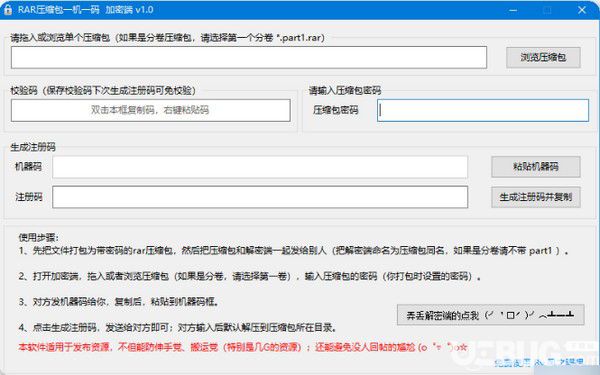The height and width of the screenshot is (375, 600).
Task: Click the 校验码 group label text
Action: (x=103, y=90)
